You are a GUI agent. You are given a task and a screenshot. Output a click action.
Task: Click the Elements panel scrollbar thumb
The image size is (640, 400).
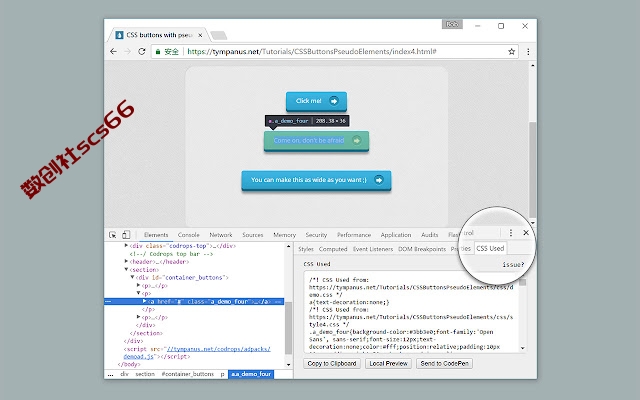pos(288,328)
